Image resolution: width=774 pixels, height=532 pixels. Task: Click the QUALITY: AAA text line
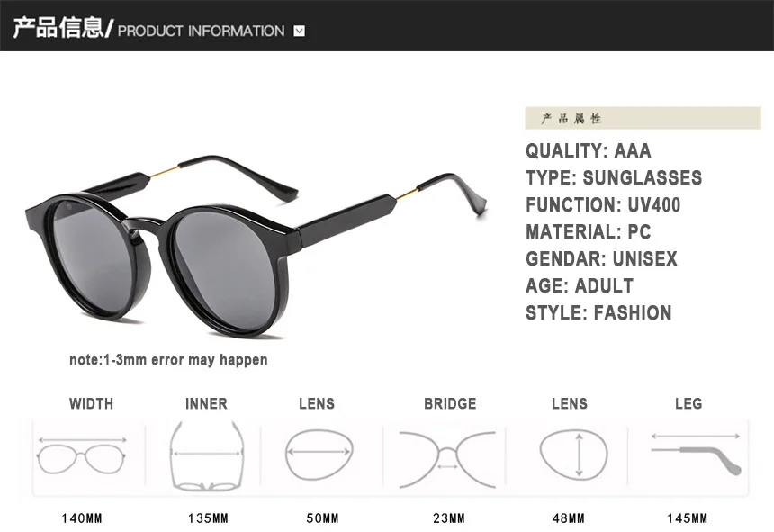click(588, 151)
